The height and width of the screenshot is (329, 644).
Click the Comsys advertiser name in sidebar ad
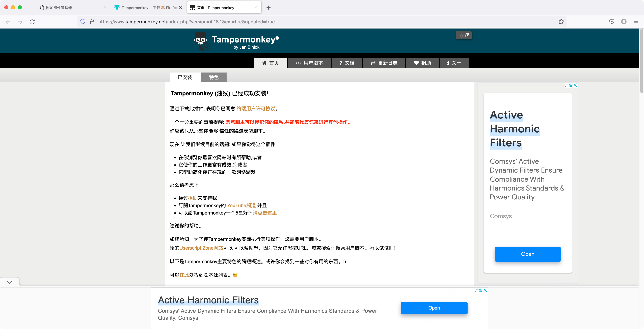(501, 216)
